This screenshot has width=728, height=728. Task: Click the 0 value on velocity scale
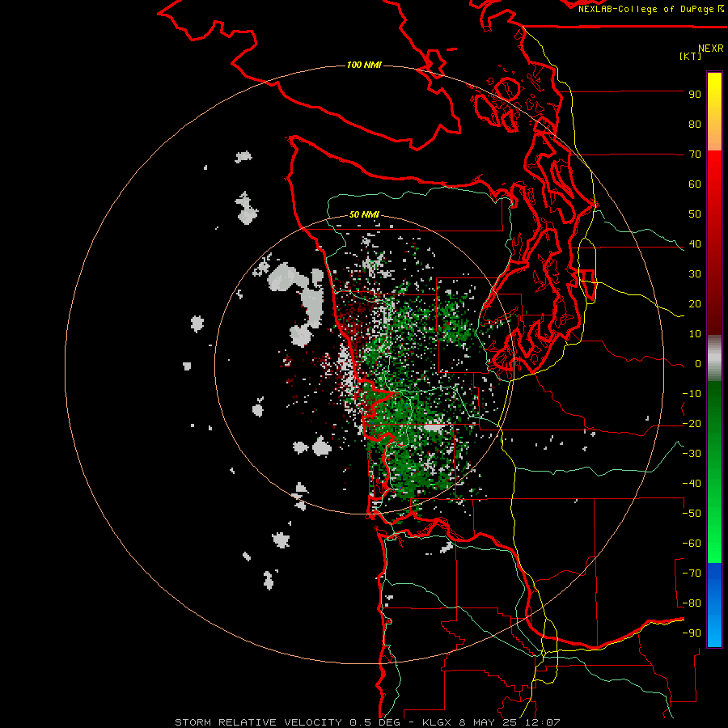(x=698, y=364)
